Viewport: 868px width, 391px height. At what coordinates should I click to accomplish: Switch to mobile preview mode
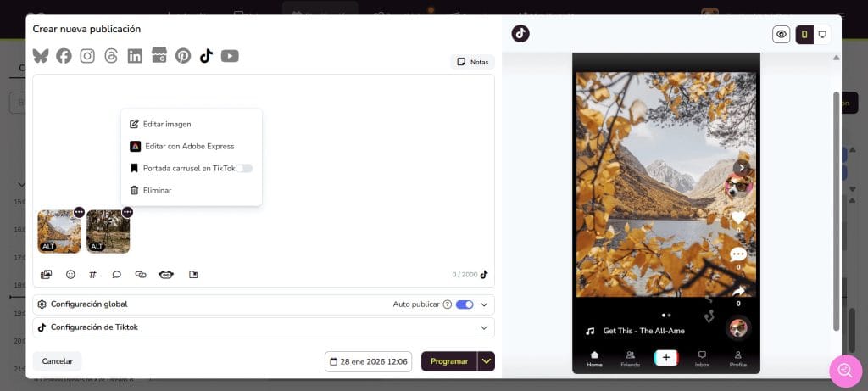[804, 34]
